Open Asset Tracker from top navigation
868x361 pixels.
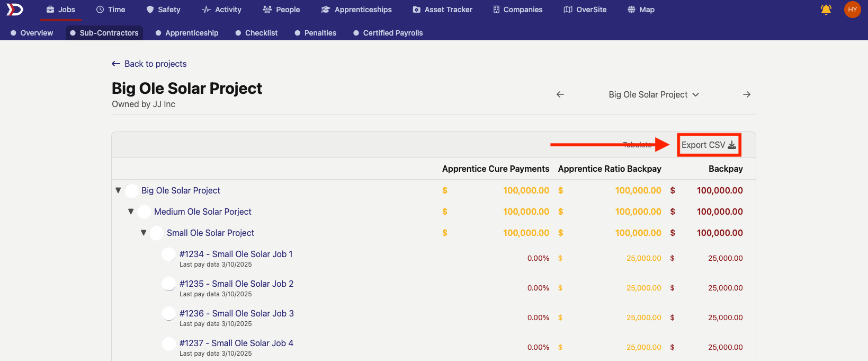442,10
